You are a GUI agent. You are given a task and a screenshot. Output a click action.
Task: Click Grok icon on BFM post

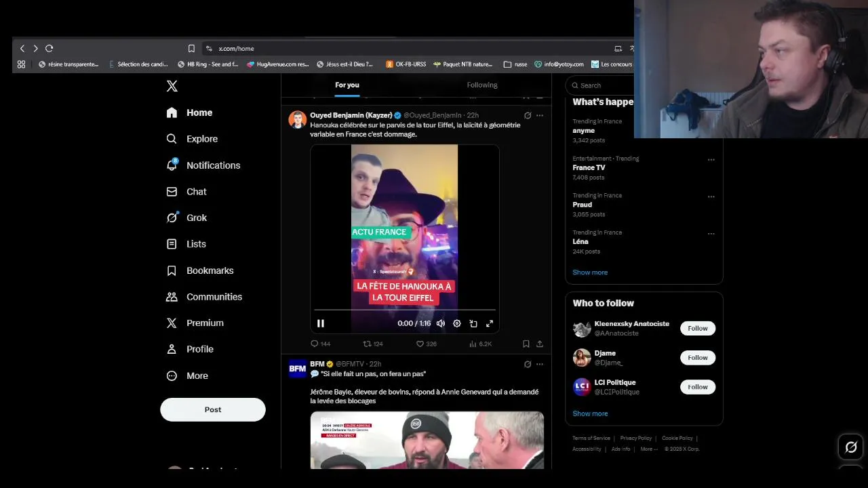click(528, 364)
